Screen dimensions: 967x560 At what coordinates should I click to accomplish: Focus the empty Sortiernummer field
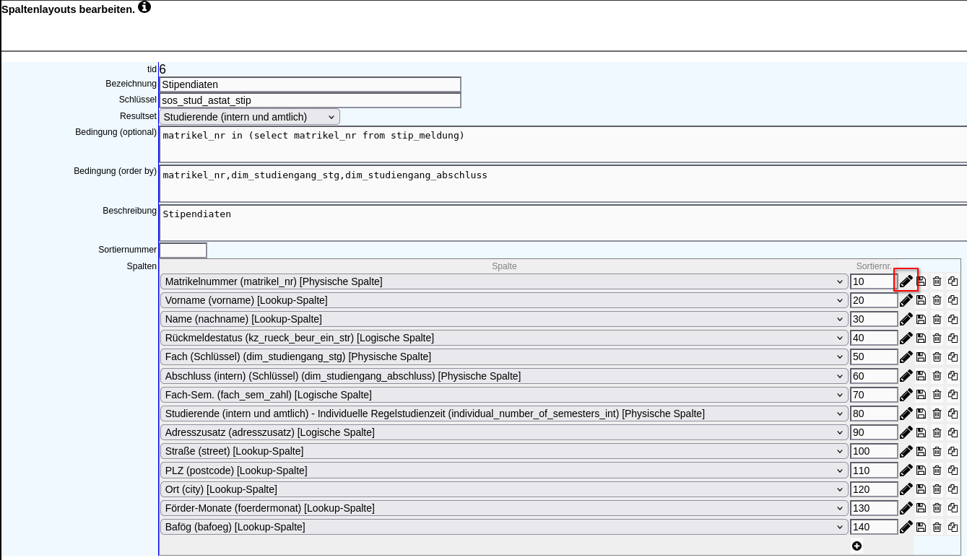pos(183,250)
